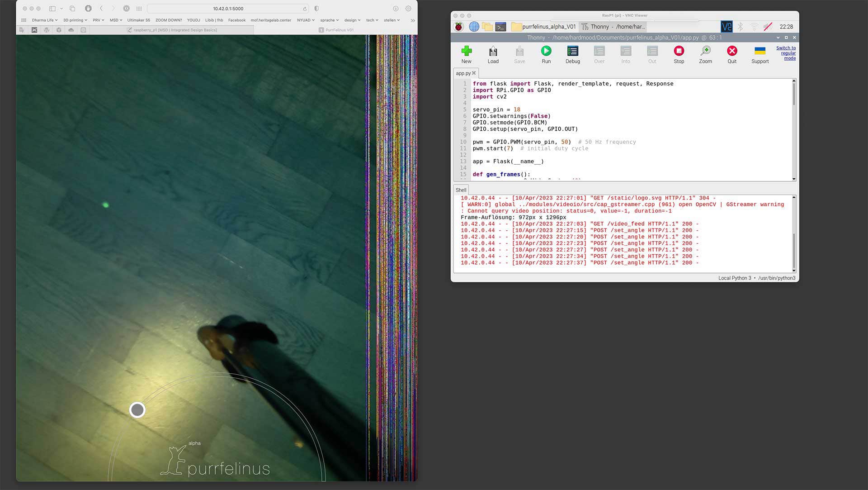
Task: Click the Load file icon in Thonny
Action: (493, 51)
